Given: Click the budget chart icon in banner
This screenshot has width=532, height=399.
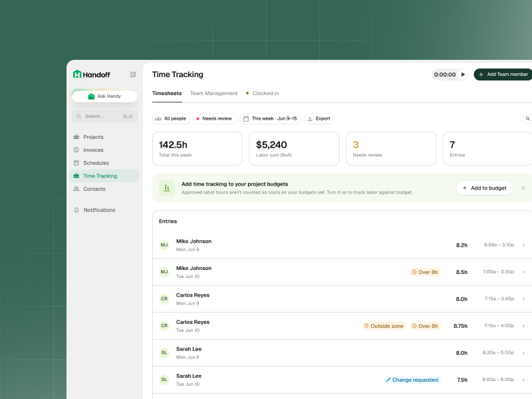Looking at the screenshot, I should tap(167, 188).
